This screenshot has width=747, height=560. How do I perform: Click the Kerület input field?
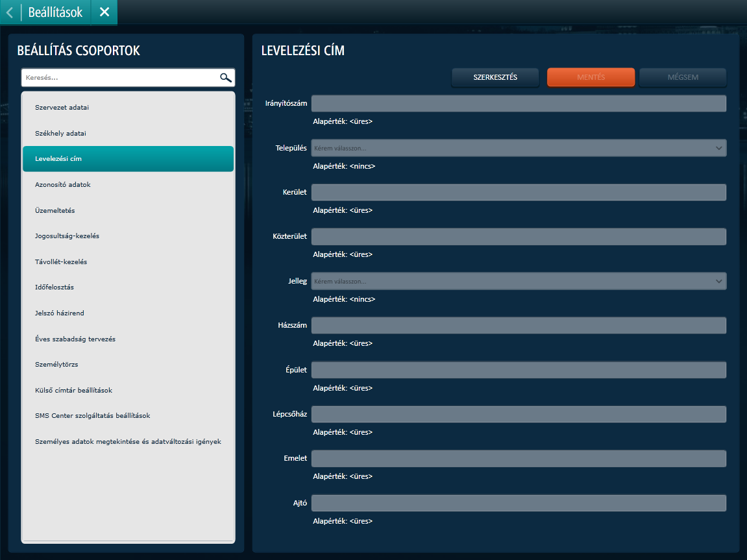click(519, 192)
